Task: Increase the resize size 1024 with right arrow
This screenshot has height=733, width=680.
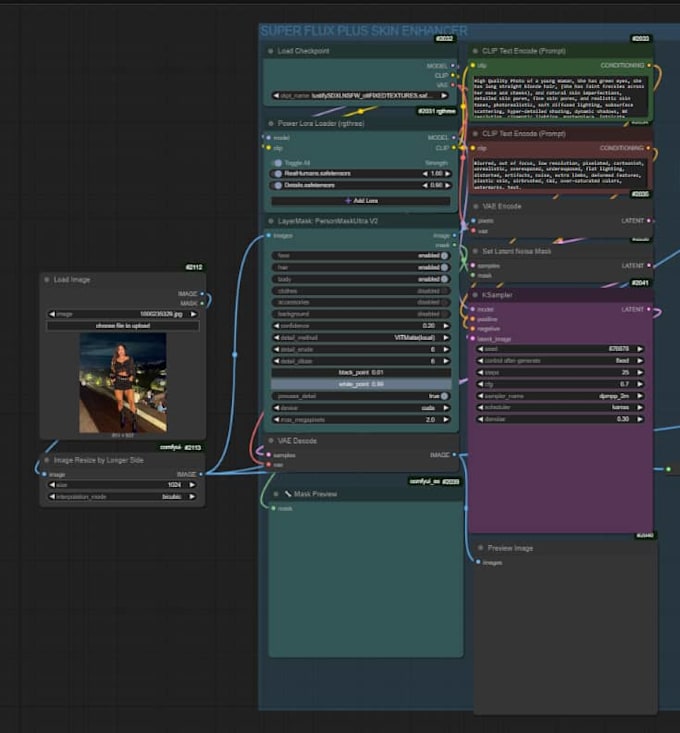Action: coord(192,485)
